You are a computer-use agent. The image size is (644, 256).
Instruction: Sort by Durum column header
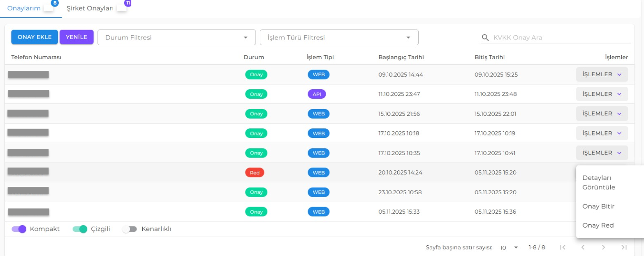click(x=254, y=57)
